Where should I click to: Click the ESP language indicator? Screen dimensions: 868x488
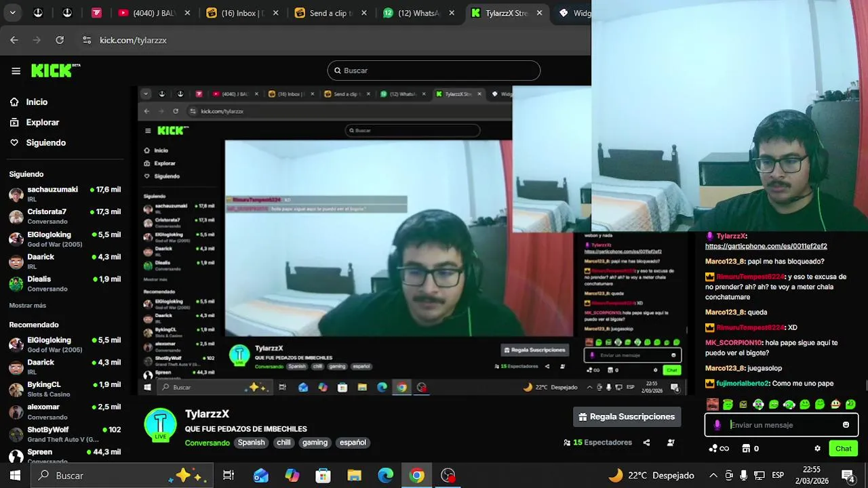pyautogui.click(x=778, y=476)
